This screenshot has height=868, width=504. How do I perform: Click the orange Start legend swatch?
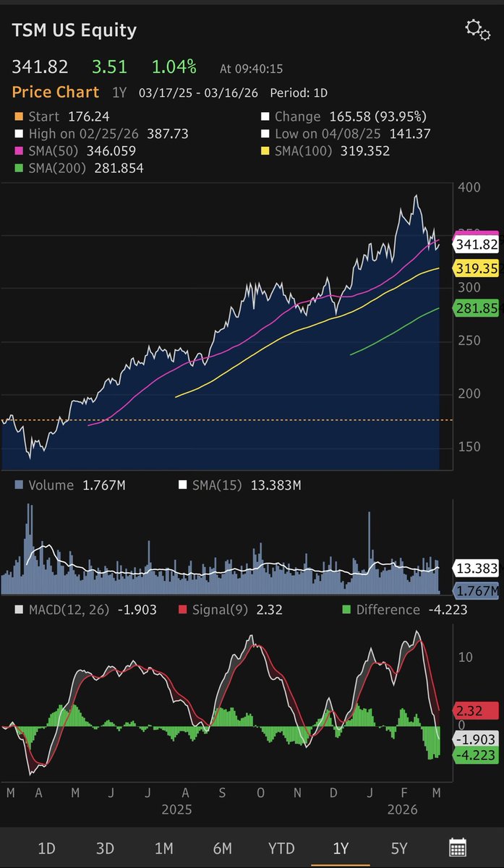coord(17,116)
